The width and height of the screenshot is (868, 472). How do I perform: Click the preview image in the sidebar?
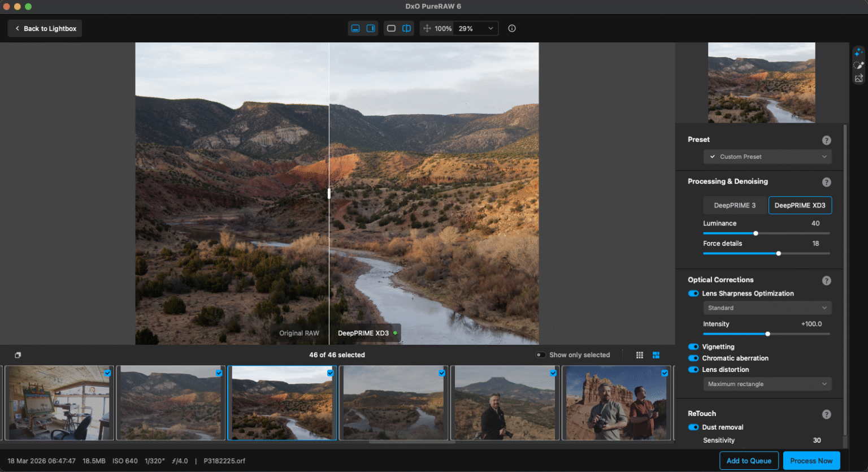click(761, 83)
